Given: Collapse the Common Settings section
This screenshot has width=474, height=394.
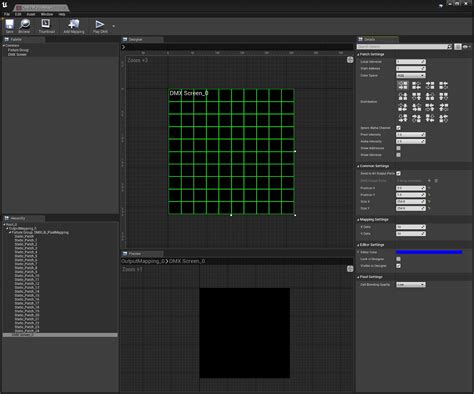Looking at the screenshot, I should [x=358, y=166].
